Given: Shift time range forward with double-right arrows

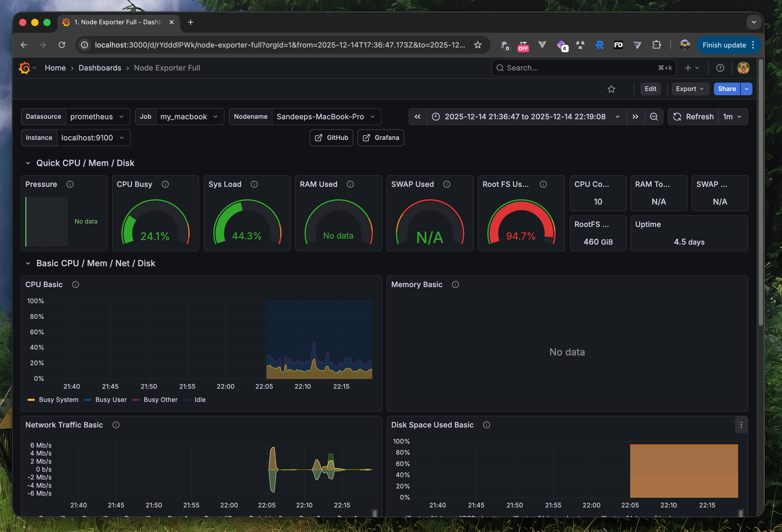Looking at the screenshot, I should [x=635, y=117].
